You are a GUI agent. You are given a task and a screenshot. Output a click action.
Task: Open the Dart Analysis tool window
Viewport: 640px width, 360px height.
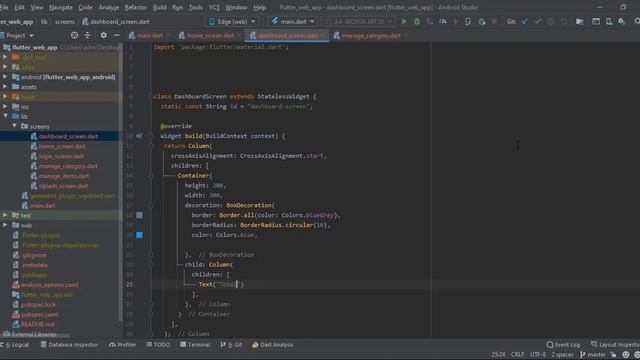point(272,345)
